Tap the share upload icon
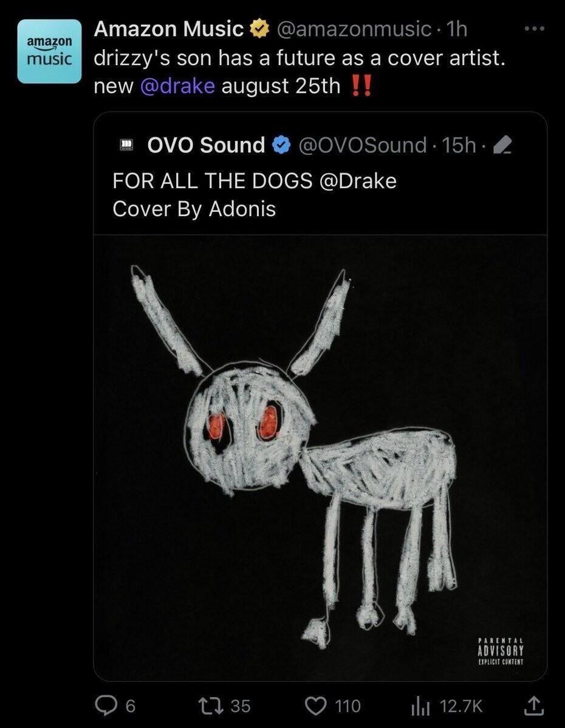Screen dimensions: 565x728 [x=534, y=706]
